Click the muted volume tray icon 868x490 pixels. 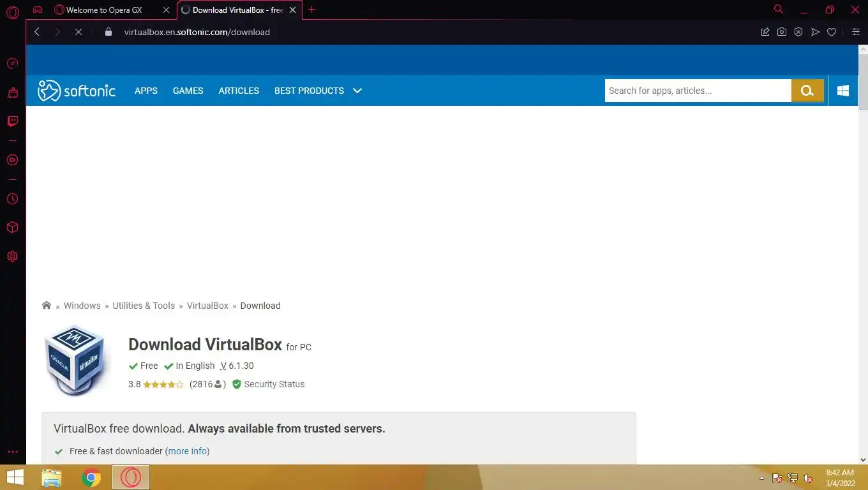[x=808, y=478]
